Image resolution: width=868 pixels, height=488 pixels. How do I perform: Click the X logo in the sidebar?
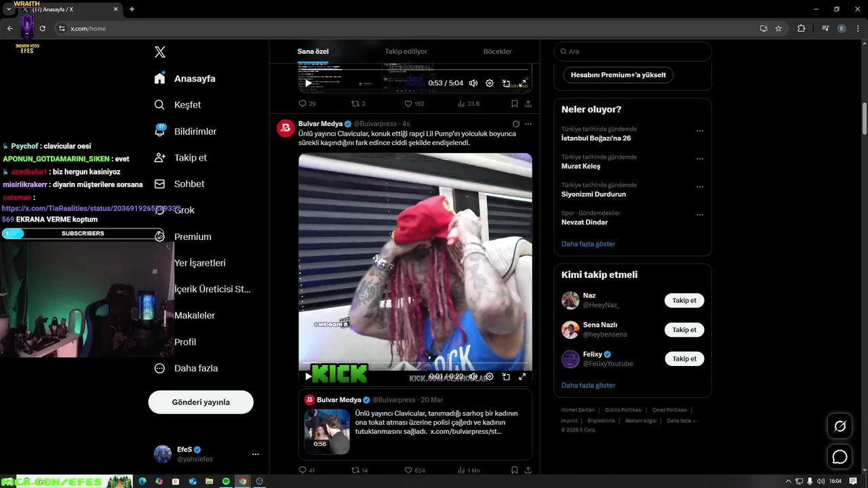[x=160, y=52]
